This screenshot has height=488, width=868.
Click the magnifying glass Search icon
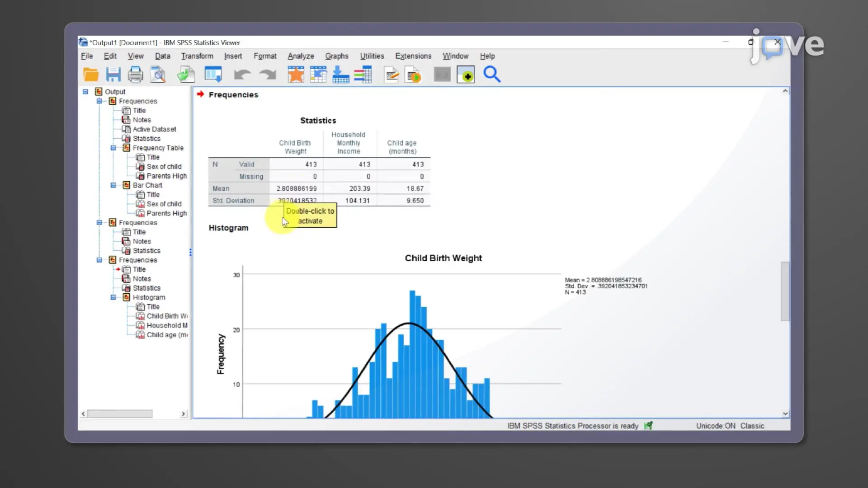492,75
